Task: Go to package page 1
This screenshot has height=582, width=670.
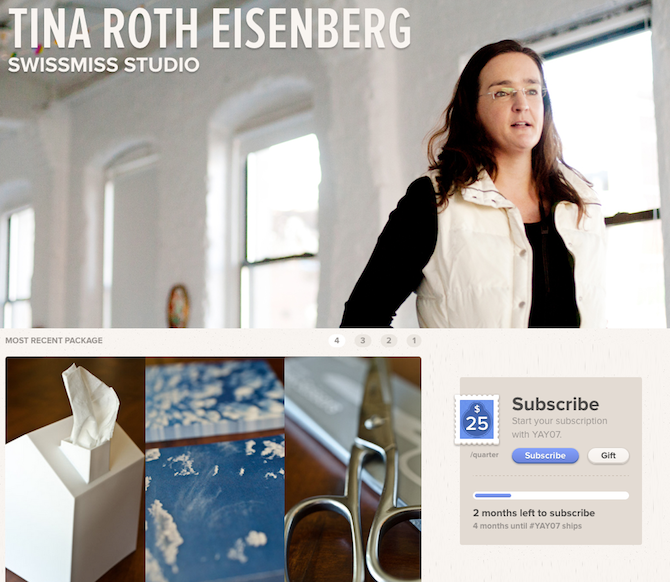Action: [414, 341]
